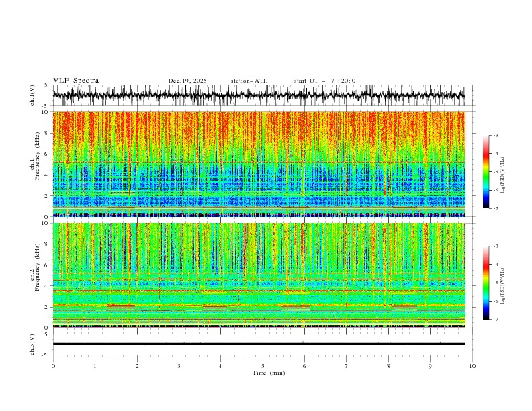
Task: Select the 'Time (min)' x-axis label
Action: [x=269, y=373]
